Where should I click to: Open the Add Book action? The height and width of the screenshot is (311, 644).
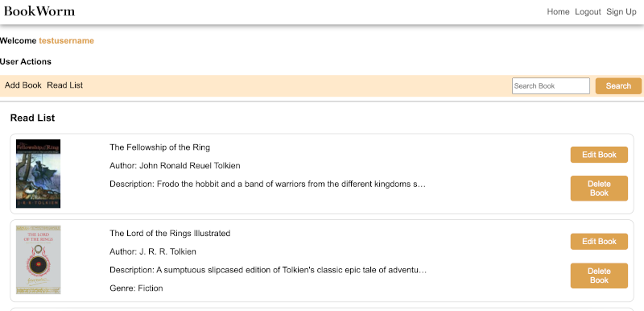(x=23, y=85)
